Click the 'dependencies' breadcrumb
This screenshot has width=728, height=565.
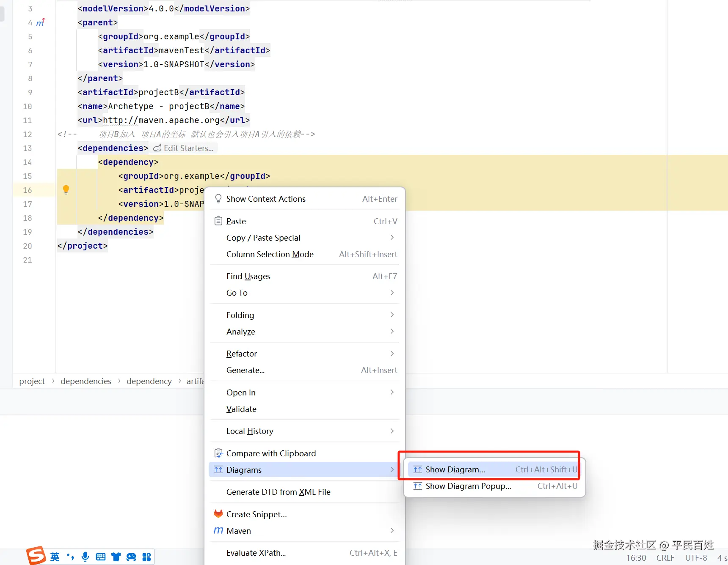[86, 381]
